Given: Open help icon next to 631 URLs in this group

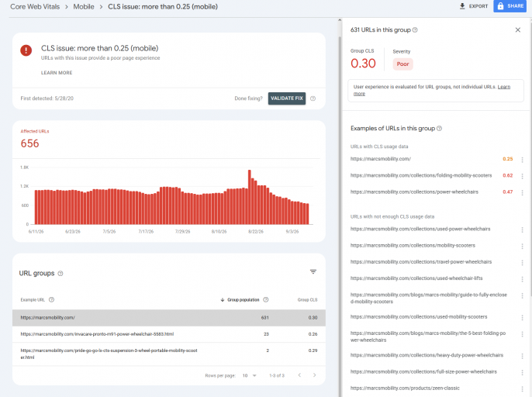Looking at the screenshot, I should click(415, 30).
